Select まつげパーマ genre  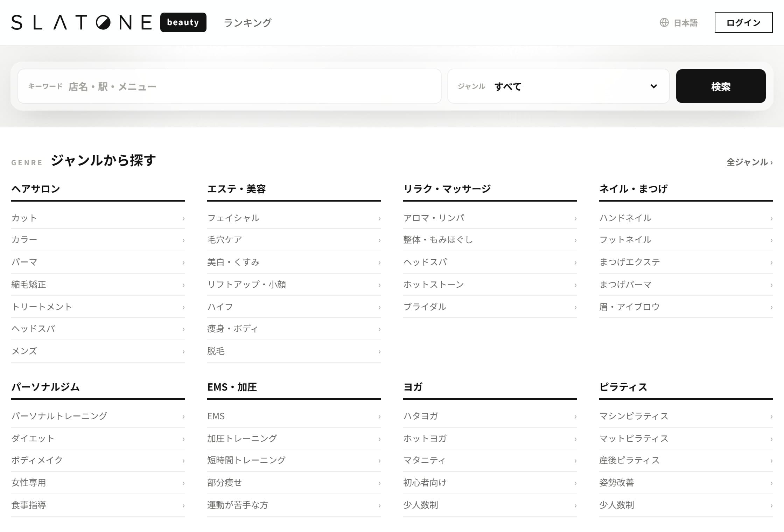686,285
